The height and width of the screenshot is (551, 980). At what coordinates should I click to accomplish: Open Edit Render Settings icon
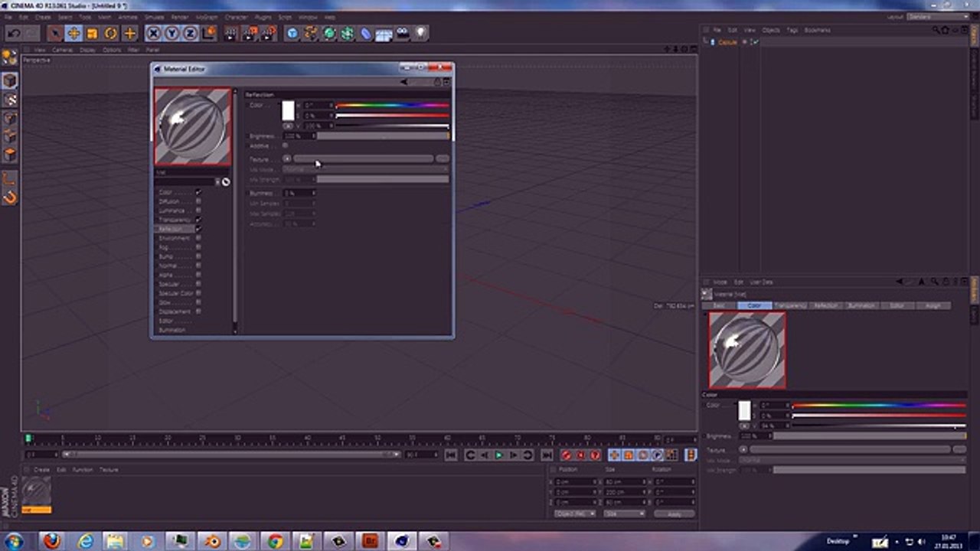[x=269, y=33]
